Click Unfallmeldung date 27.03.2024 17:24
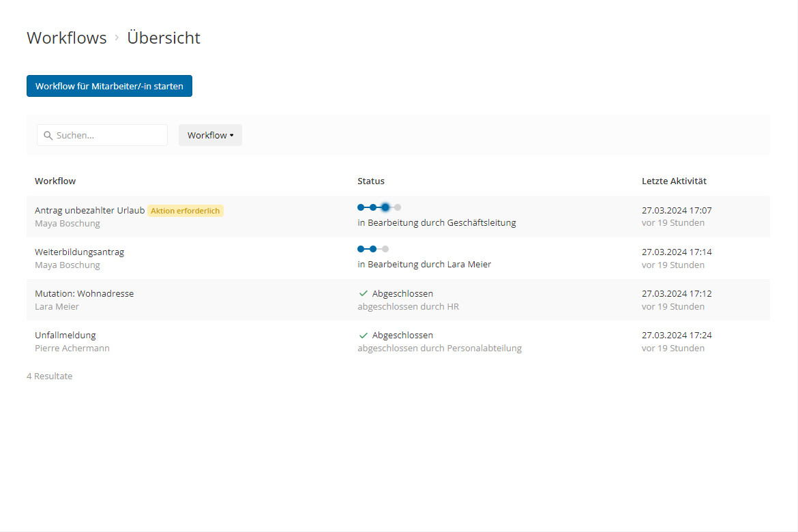The width and height of the screenshot is (798, 532). 677,336
